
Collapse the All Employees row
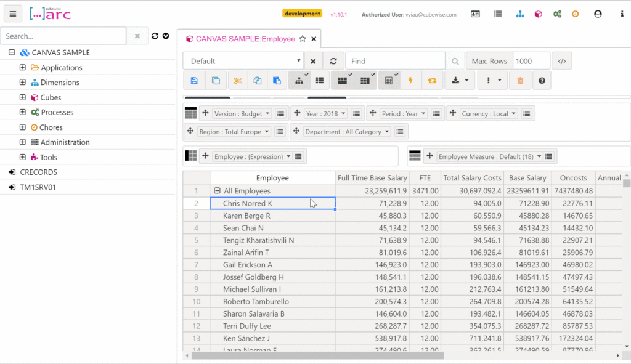pos(217,191)
